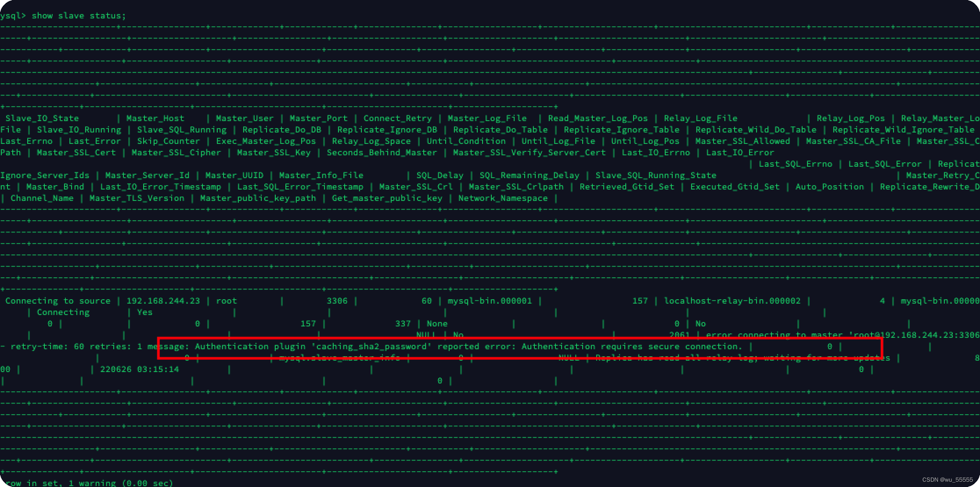Click the mysql-bin.000001 log file value

coord(489,301)
